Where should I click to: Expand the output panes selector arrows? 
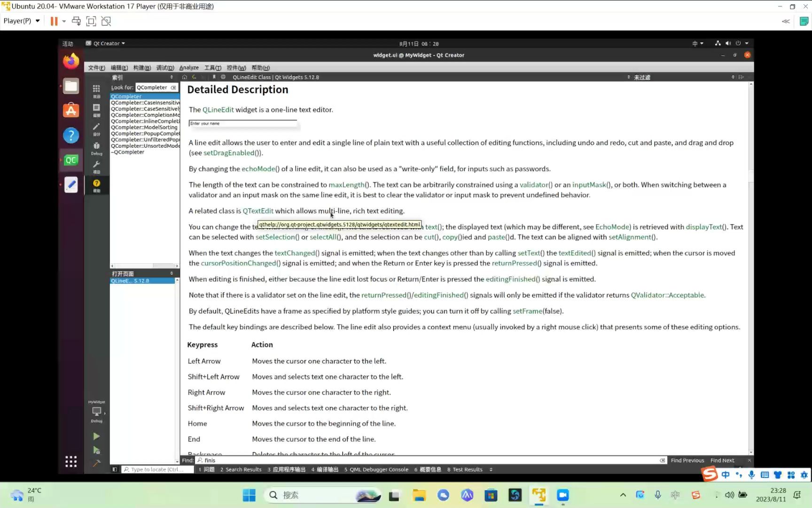491,469
